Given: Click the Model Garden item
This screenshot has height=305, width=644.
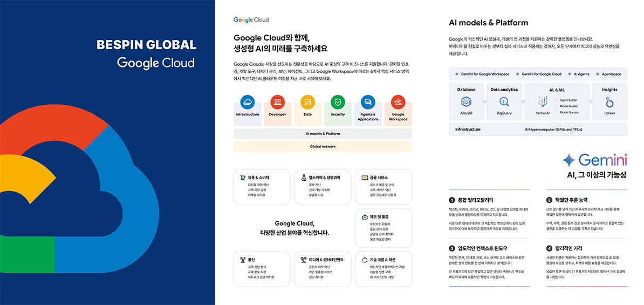Looking at the screenshot, I should pos(569,112).
